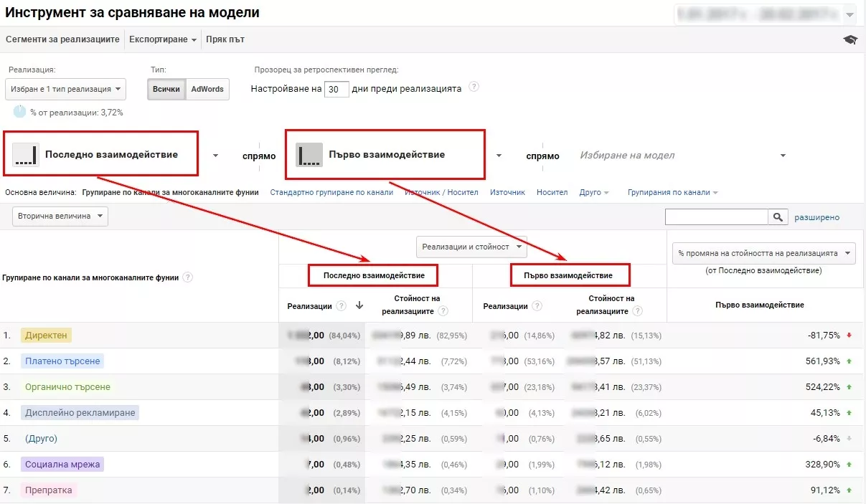Select Източник / Носител dimension
The width and height of the screenshot is (866, 504).
442,192
